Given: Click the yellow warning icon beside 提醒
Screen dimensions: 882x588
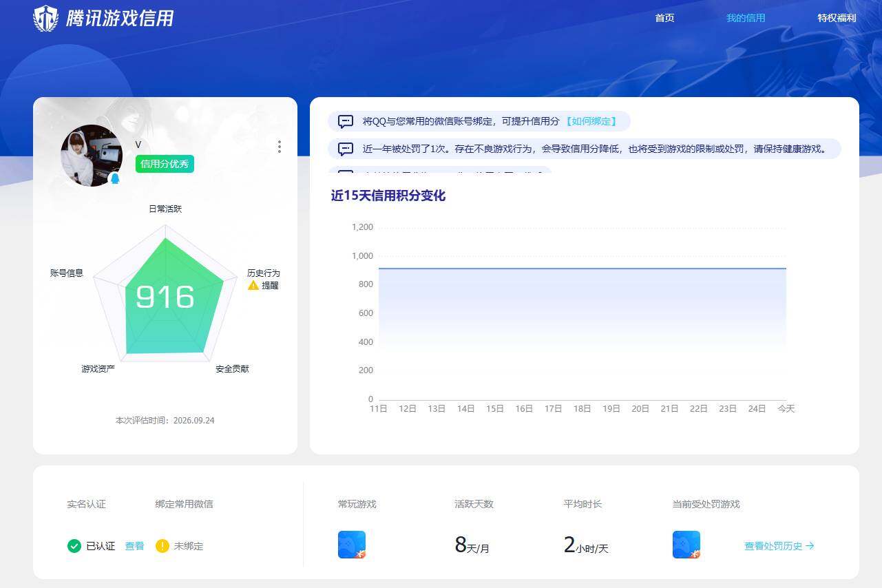Looking at the screenshot, I should (253, 285).
